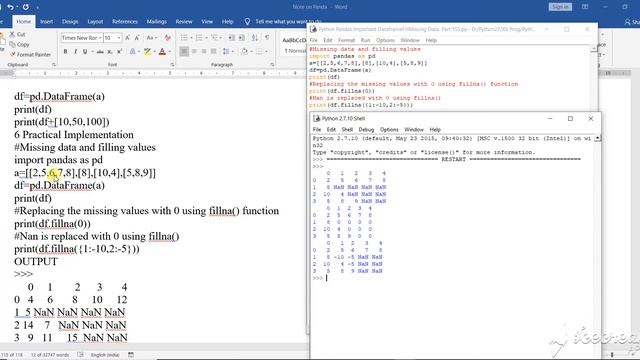Apply yellow text highlight color
Viewport: 640px width, 360px height.
[x=147, y=51]
